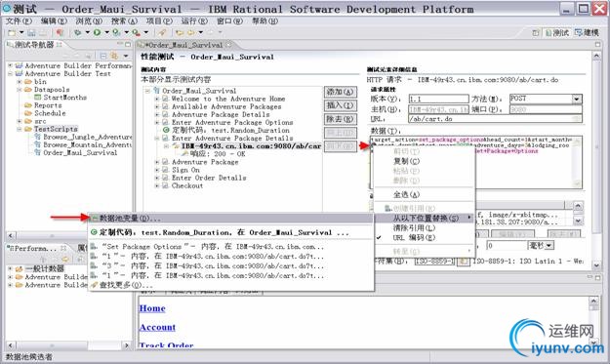Close the Order_Maui_Survival editor tab
Viewport: 610px width, 364px height.
[228, 45]
